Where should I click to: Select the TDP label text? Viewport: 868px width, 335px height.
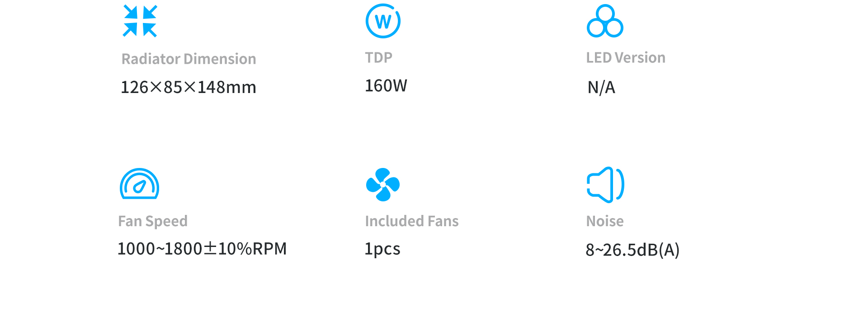pyautogui.click(x=379, y=58)
